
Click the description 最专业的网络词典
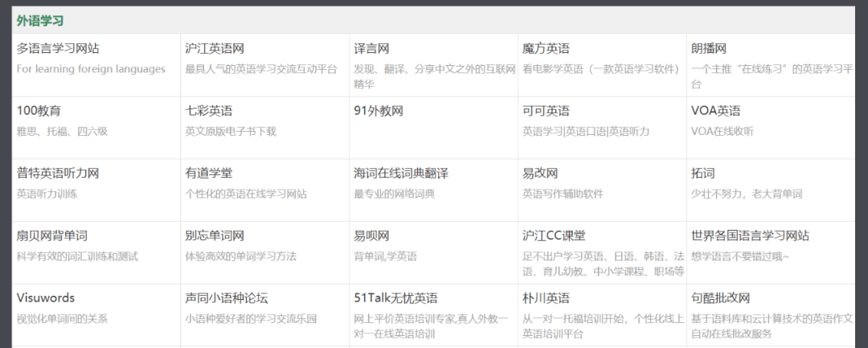(395, 194)
